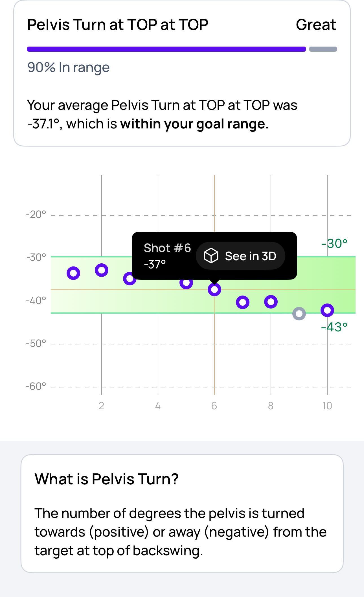Select shot 10 on the far right
Viewport: 364px width, 597px height.
click(x=327, y=310)
